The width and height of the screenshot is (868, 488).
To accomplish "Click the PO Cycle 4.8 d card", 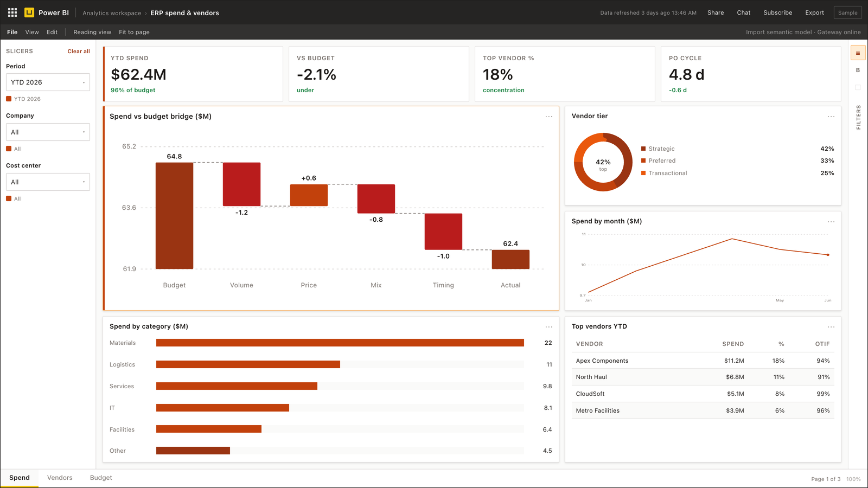I will pos(751,74).
